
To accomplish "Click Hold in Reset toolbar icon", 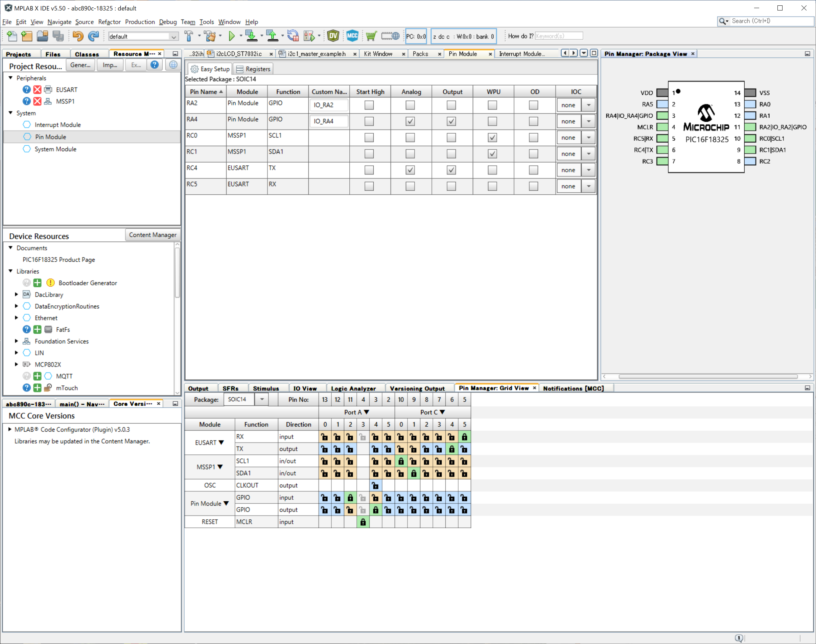I will click(293, 36).
